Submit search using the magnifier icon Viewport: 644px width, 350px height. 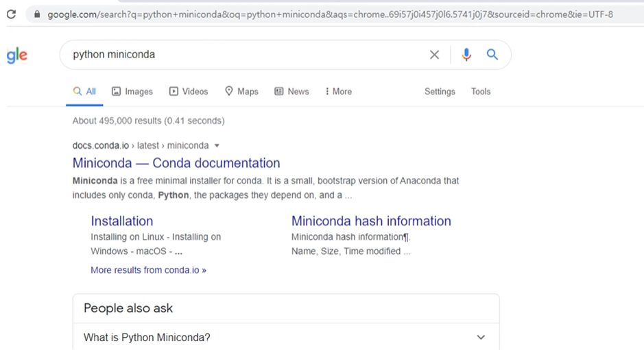click(492, 54)
